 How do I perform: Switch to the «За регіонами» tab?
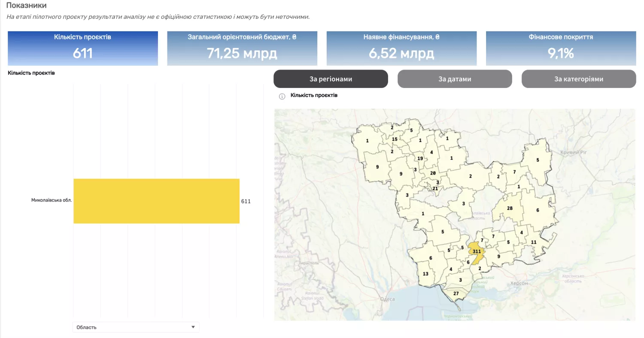click(331, 79)
